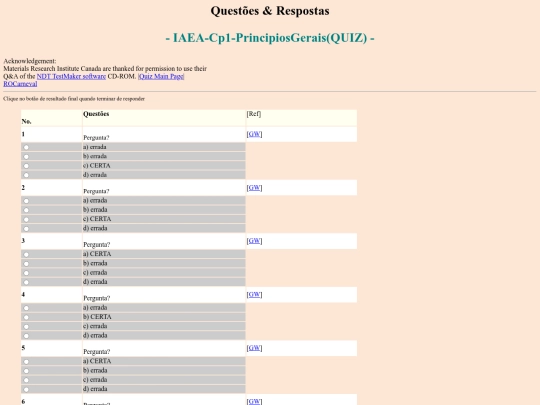Open GW reference link for question 1
This screenshot has height=405, width=540.
coord(255,134)
